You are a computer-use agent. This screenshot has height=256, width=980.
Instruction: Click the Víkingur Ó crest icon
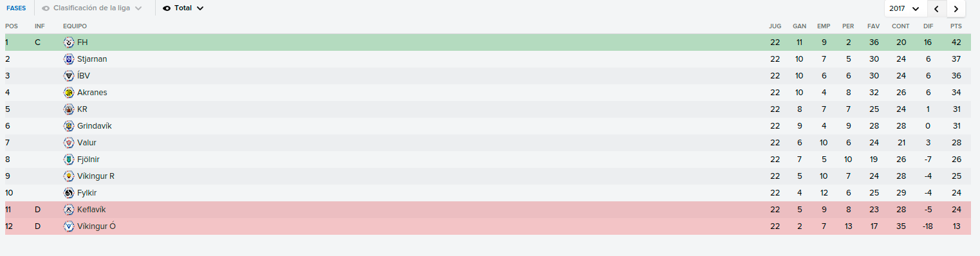(x=69, y=226)
